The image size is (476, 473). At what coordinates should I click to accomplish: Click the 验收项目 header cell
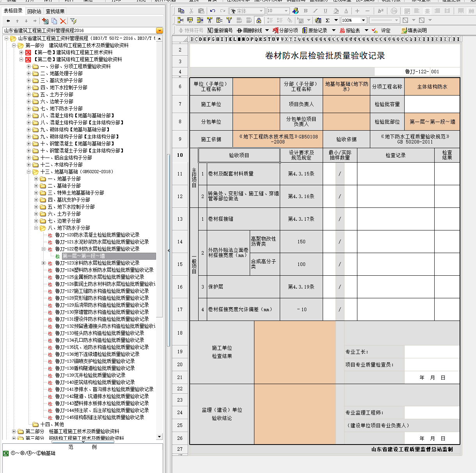click(239, 155)
